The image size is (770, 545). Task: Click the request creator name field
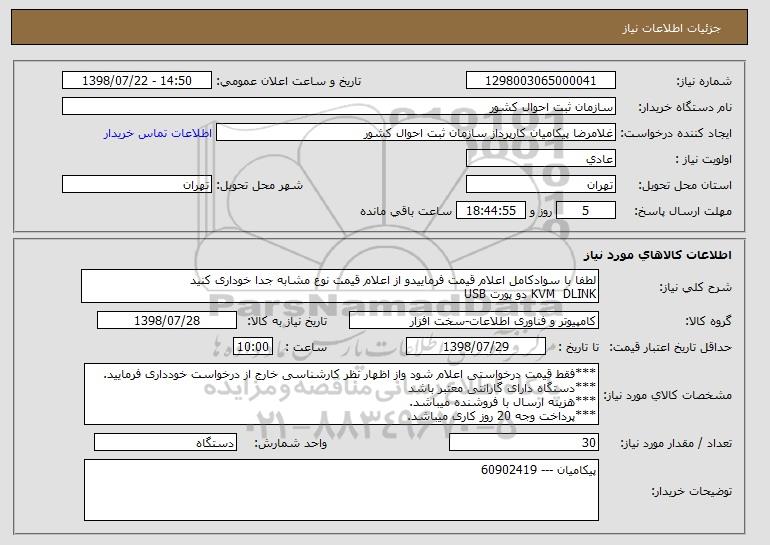click(416, 133)
